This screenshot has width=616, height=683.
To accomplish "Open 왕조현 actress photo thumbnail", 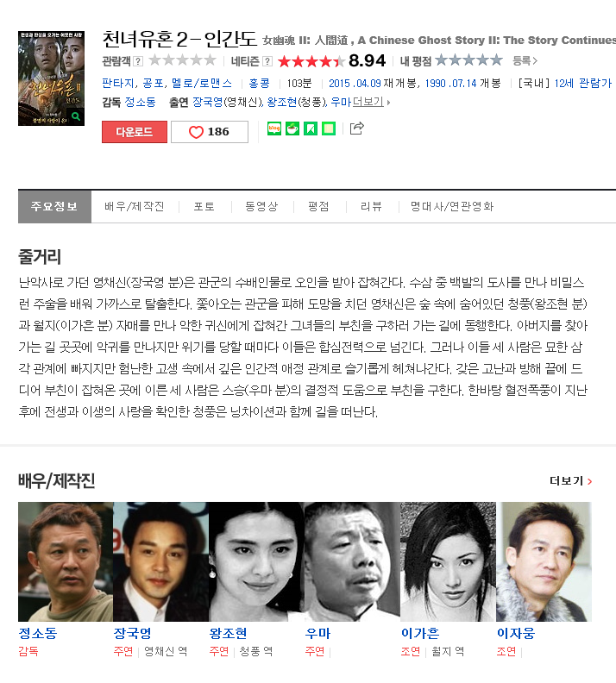I will pos(256,561).
